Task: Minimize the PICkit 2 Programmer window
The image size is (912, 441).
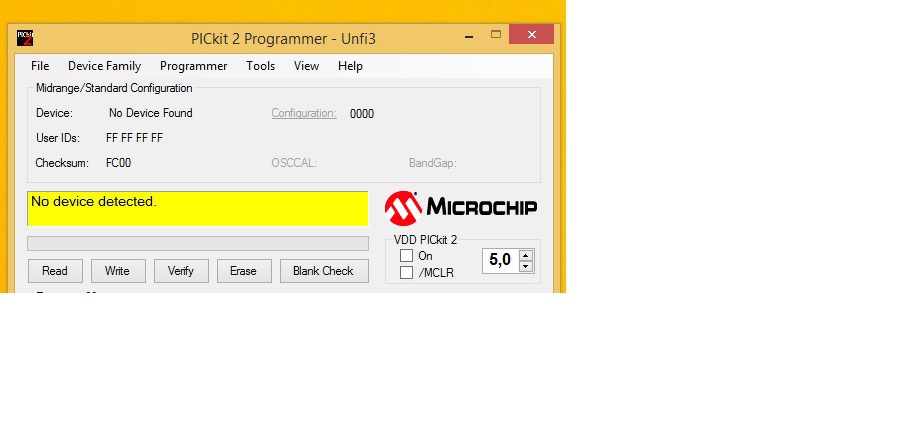Action: 469,37
